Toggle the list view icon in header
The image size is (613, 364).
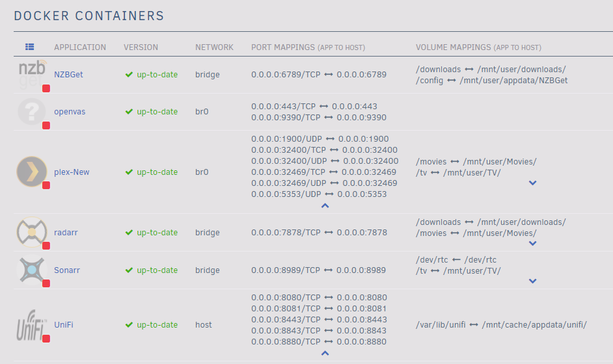[30, 47]
